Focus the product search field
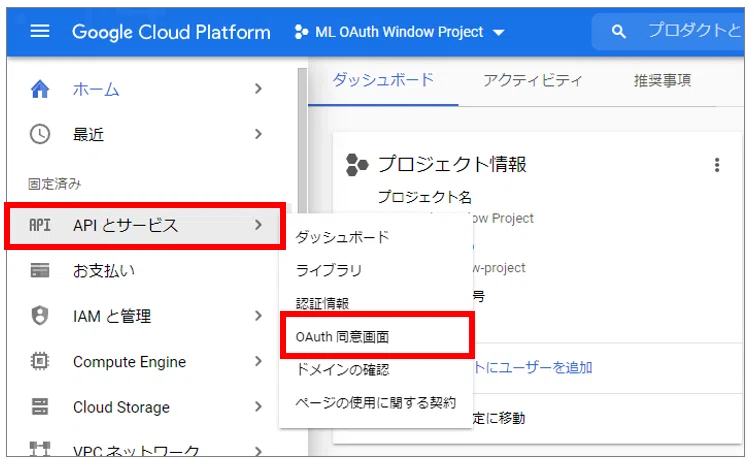 [x=670, y=32]
